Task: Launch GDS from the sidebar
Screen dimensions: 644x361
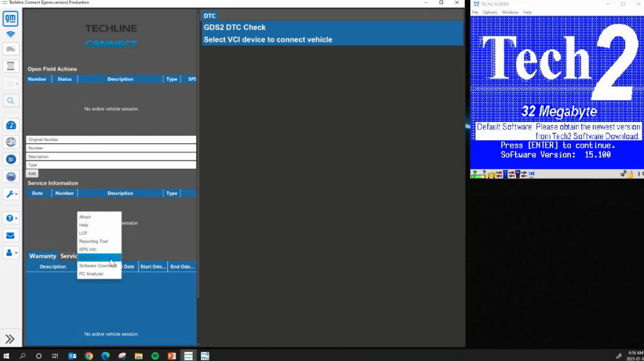Action: click(x=11, y=142)
